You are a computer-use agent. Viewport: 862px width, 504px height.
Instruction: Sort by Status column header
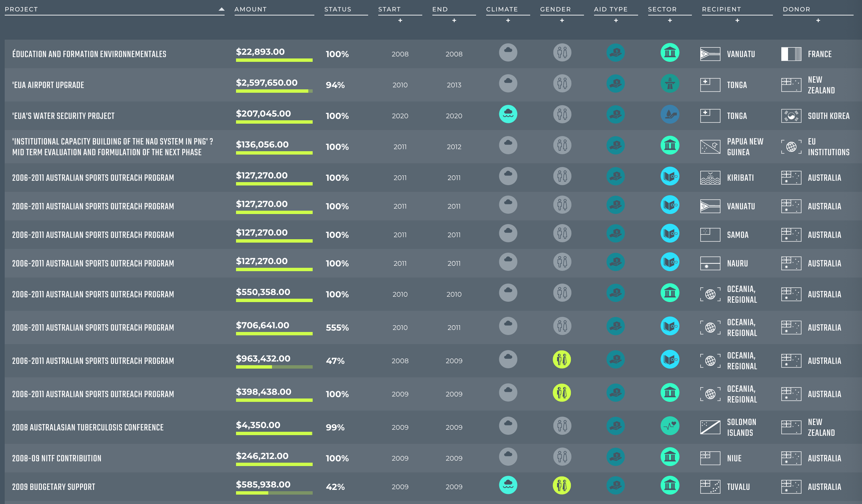click(x=338, y=9)
